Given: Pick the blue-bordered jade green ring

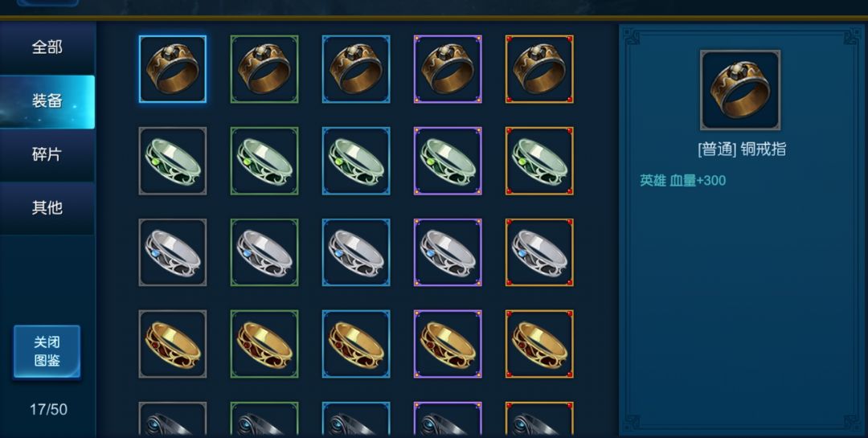Looking at the screenshot, I should coord(356,161).
